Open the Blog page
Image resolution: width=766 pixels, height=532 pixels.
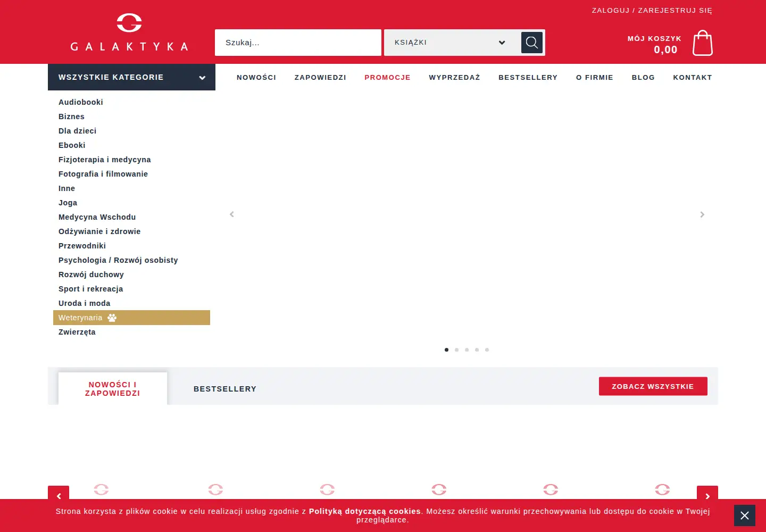(x=643, y=78)
